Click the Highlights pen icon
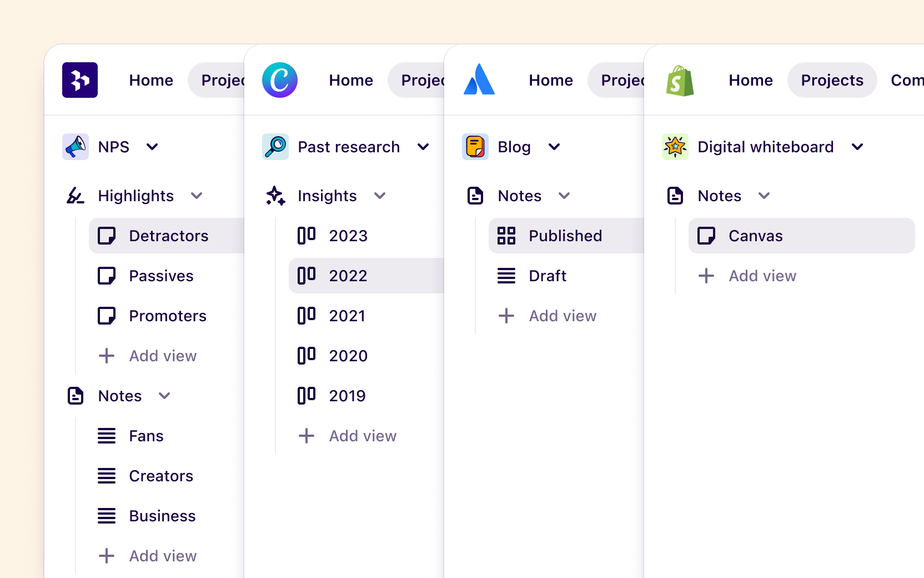 tap(76, 196)
